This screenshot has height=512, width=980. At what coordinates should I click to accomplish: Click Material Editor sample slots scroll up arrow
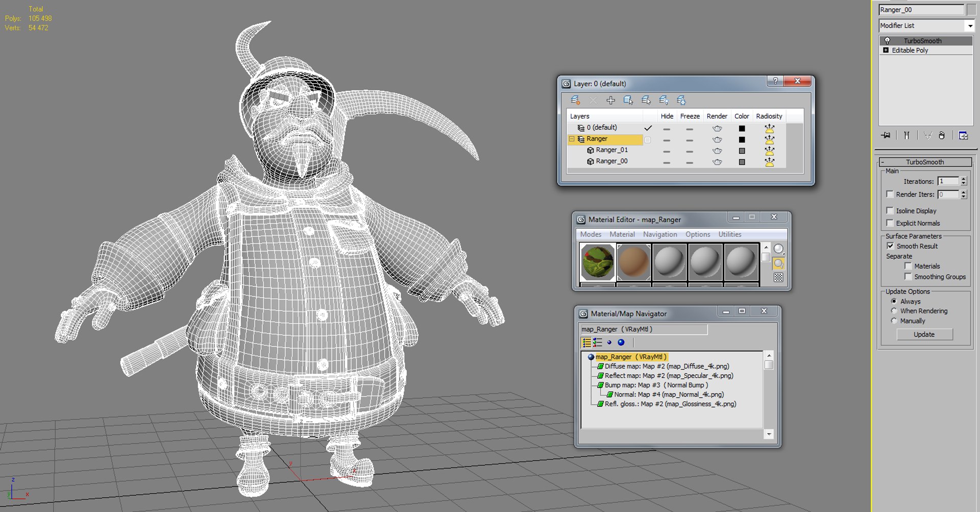pyautogui.click(x=766, y=247)
